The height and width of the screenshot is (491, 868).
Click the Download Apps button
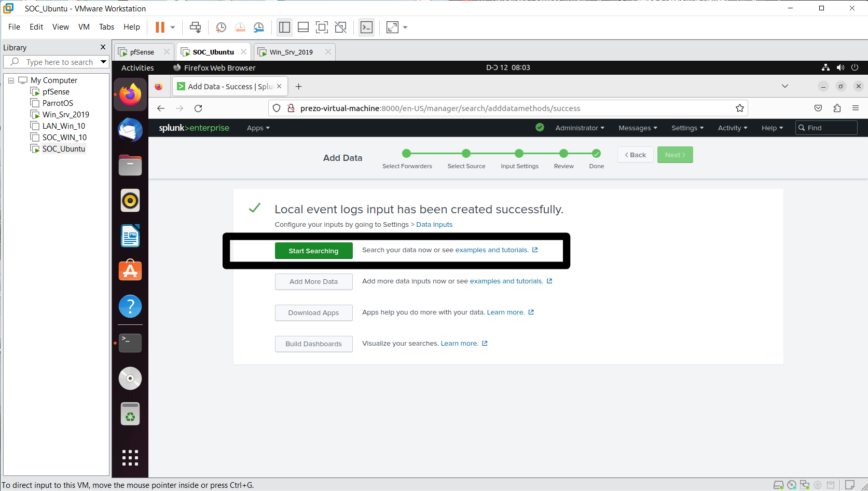click(x=313, y=313)
